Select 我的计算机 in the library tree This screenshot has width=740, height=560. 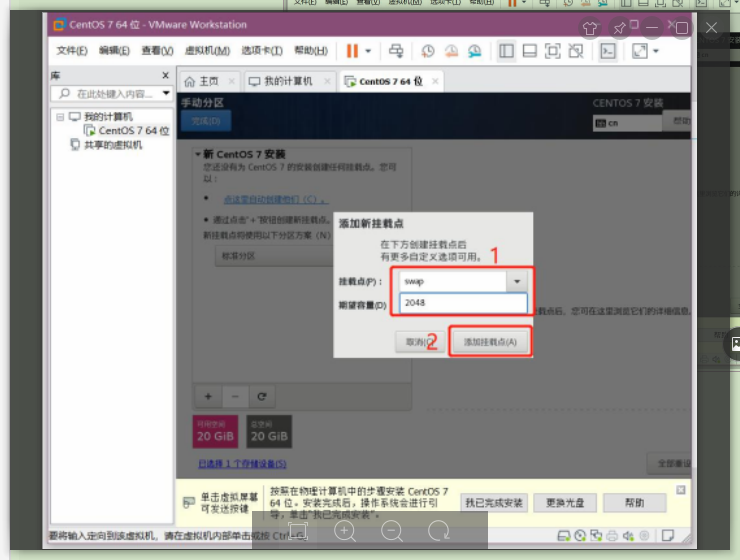[108, 117]
